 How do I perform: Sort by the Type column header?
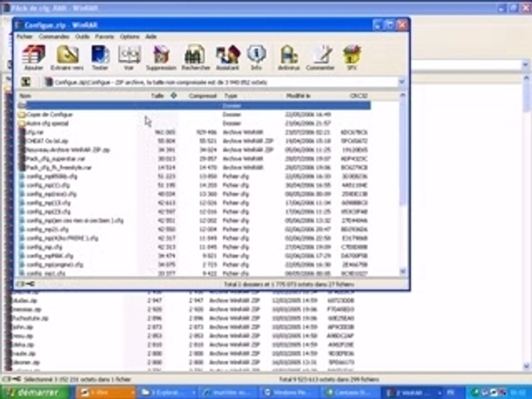point(231,96)
